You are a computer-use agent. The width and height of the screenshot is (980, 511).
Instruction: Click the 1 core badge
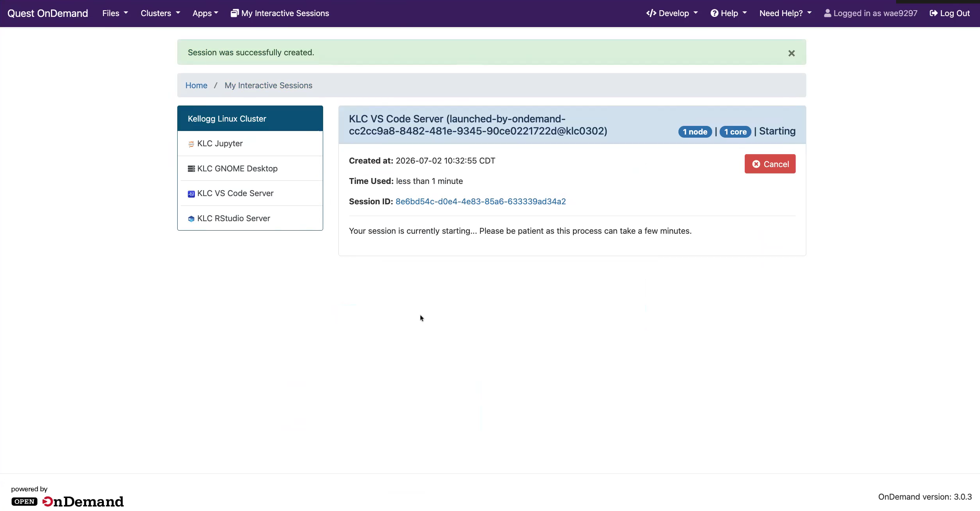point(735,132)
